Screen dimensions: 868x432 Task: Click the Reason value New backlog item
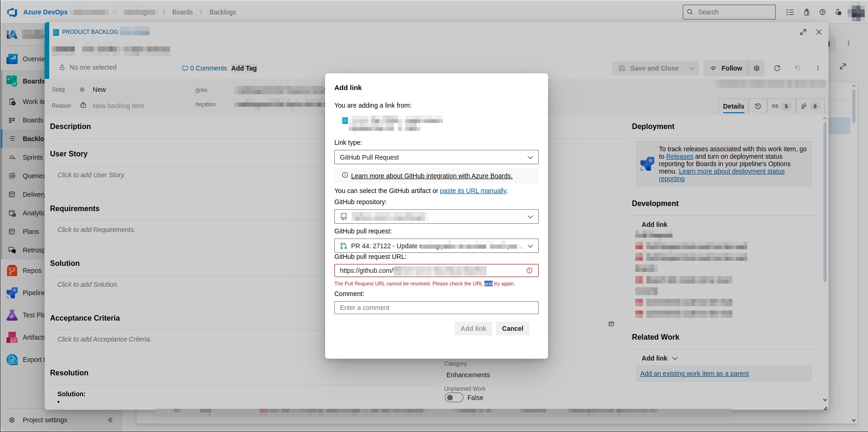pyautogui.click(x=118, y=106)
